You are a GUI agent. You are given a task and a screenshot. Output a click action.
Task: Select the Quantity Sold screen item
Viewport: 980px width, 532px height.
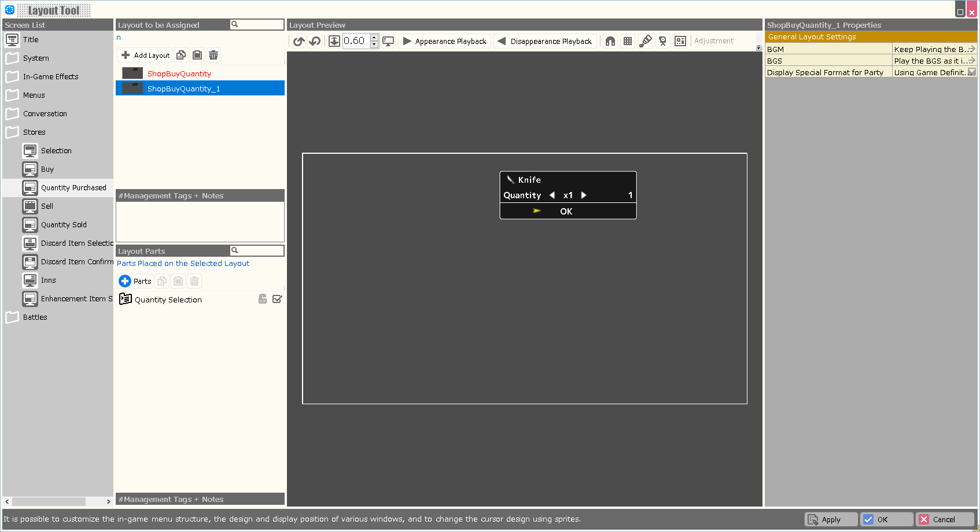64,225
